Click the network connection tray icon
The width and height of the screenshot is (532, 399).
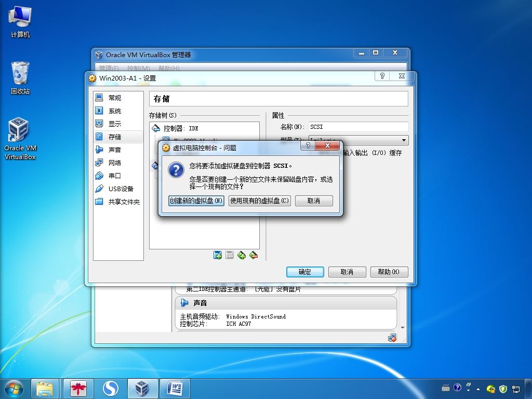pyautogui.click(x=516, y=389)
